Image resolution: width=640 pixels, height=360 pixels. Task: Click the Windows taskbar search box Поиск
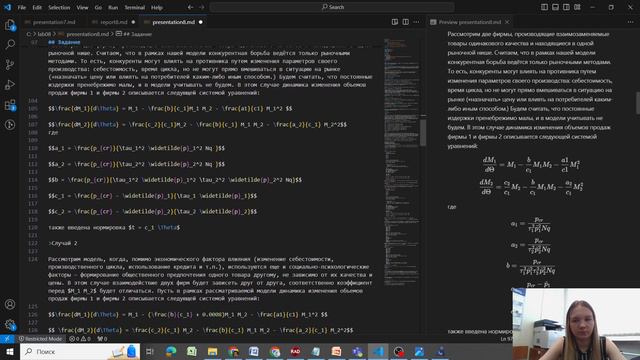pos(80,351)
